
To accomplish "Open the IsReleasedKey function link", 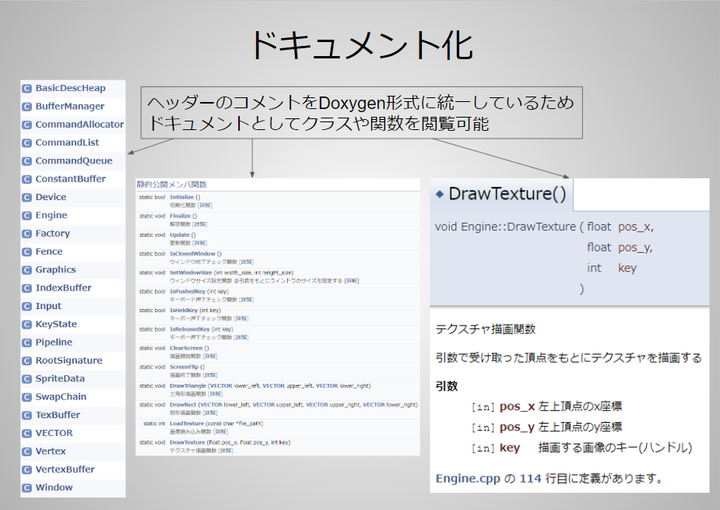I will [190, 329].
